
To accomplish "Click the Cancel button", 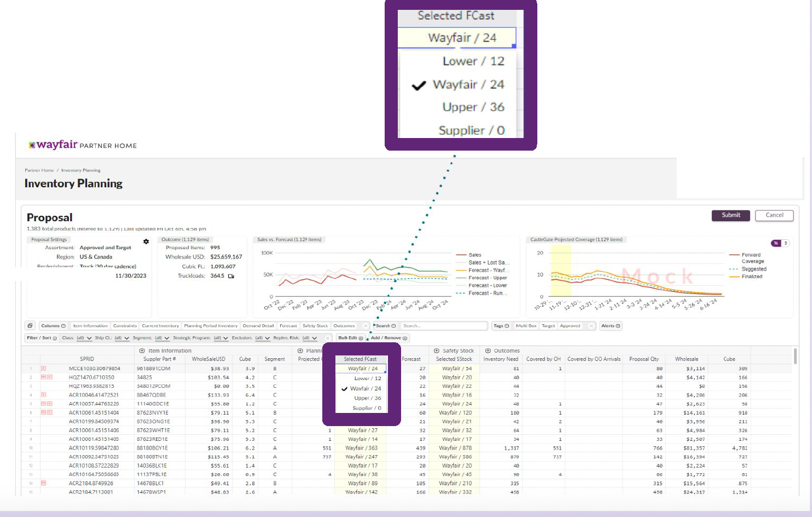I will tap(774, 215).
